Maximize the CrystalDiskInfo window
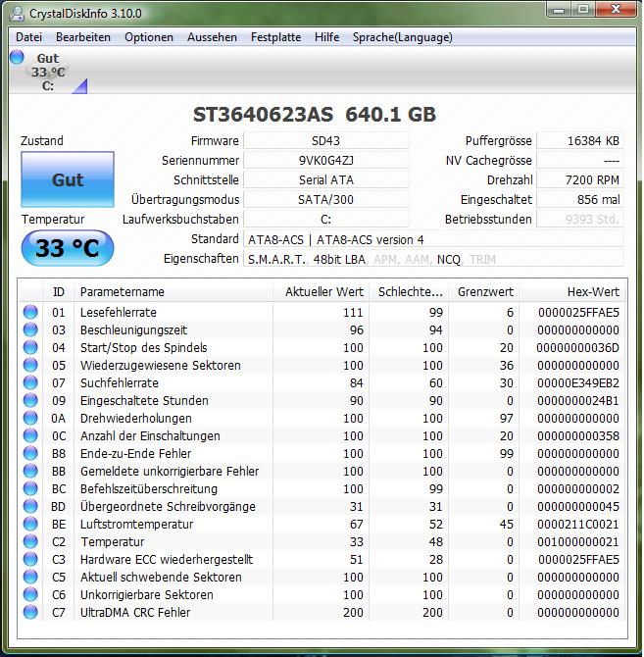The width and height of the screenshot is (644, 657). tap(583, 9)
